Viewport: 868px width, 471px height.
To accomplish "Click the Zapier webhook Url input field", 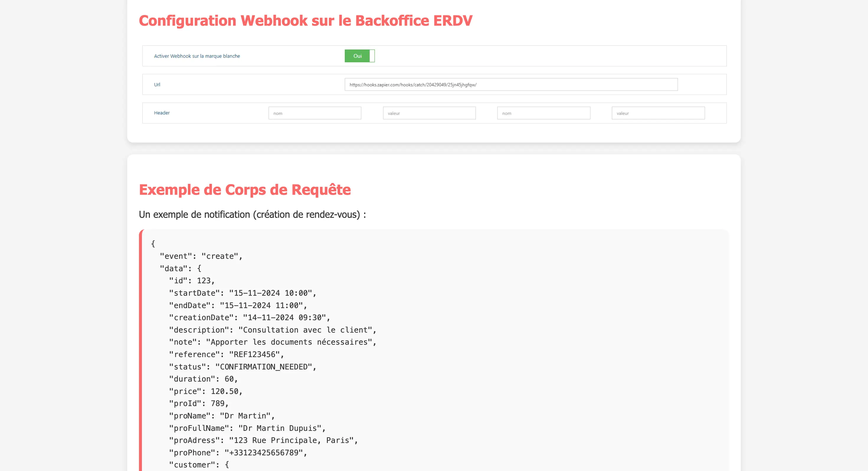I will [511, 85].
